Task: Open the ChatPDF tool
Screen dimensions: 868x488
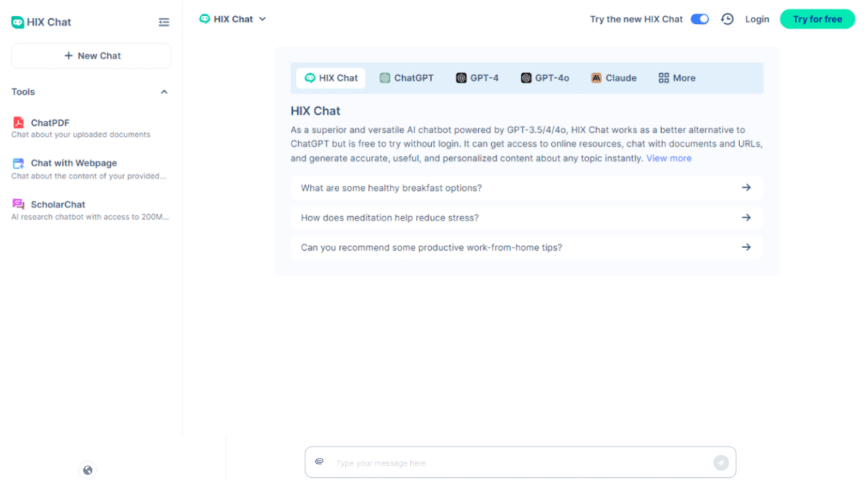Action: point(50,122)
